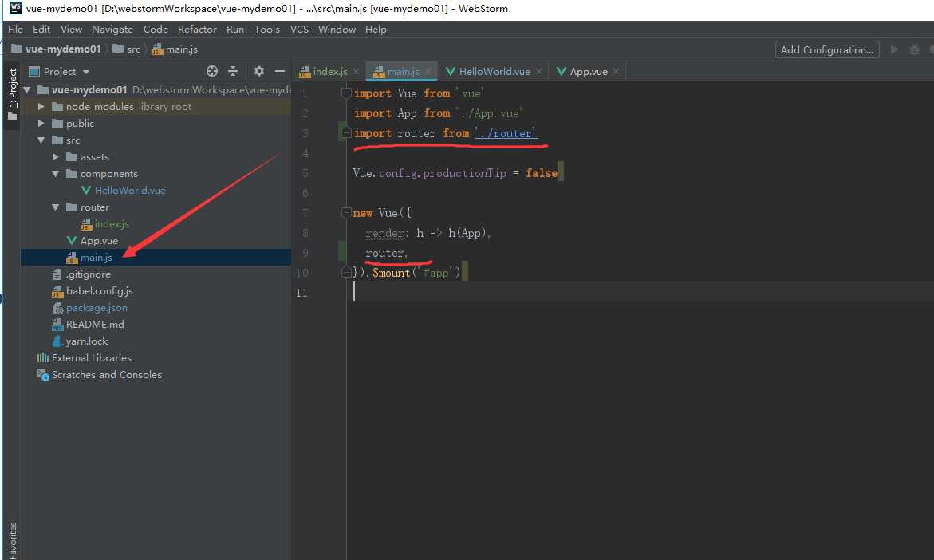The width and height of the screenshot is (934, 560).
Task: Select package.json in tree
Action: tap(97, 307)
